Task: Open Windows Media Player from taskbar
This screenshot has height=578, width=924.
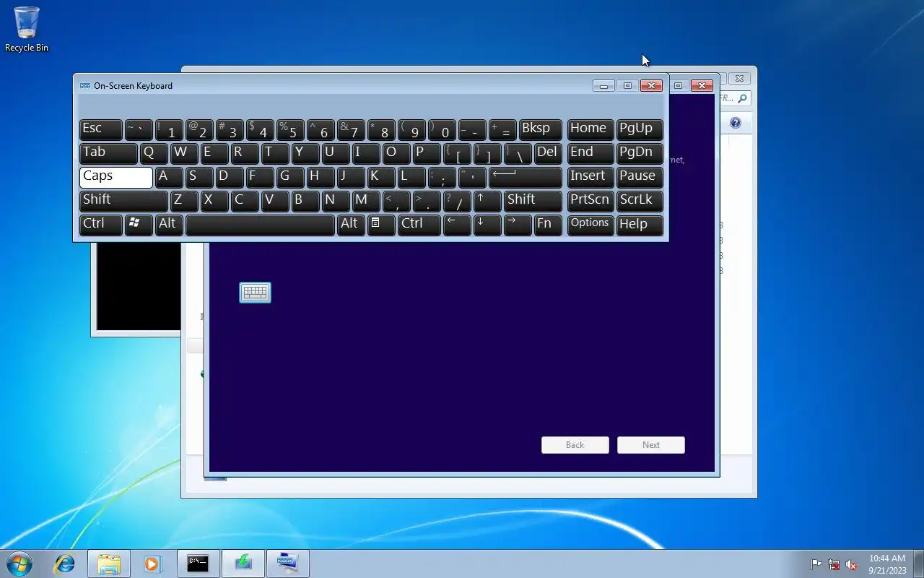Action: point(152,564)
